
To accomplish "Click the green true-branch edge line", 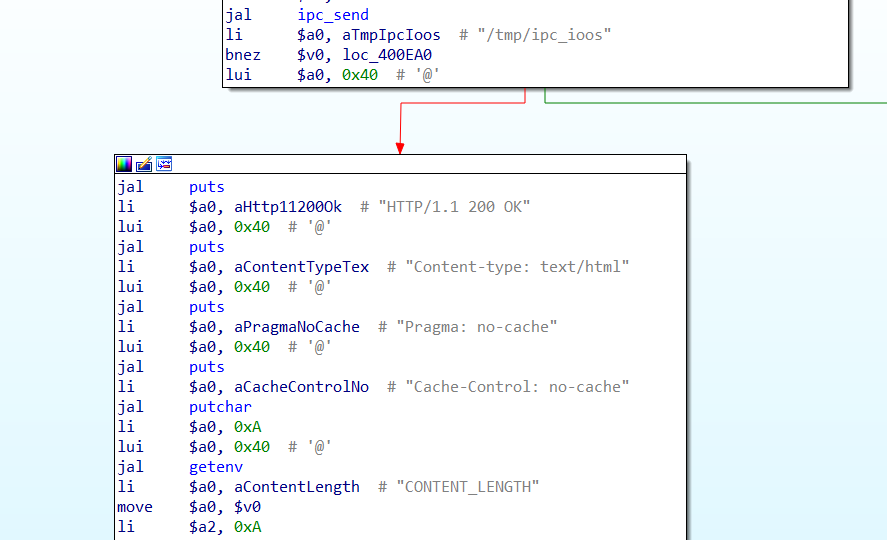I will tap(700, 102).
